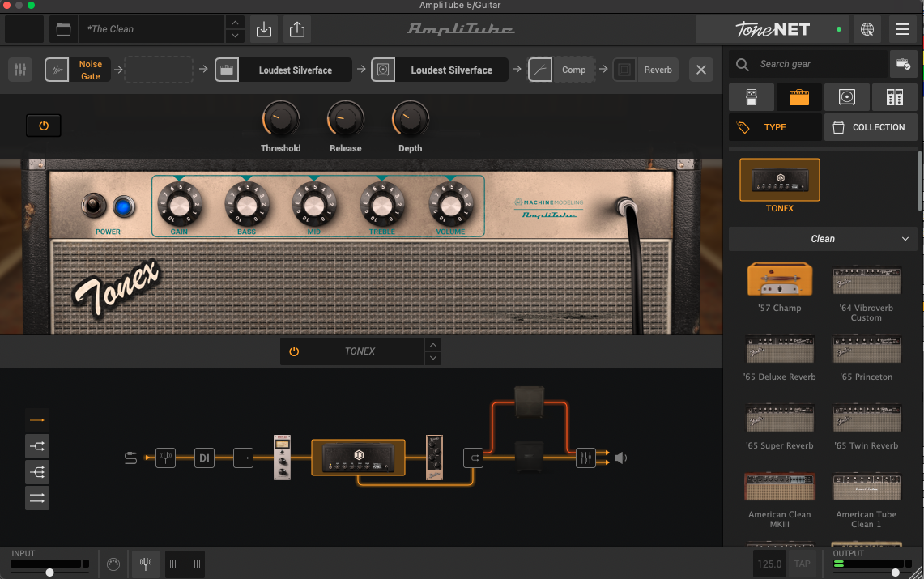Select the '57 Champ amp thumbnail
This screenshot has width=924, height=579.
click(x=779, y=279)
